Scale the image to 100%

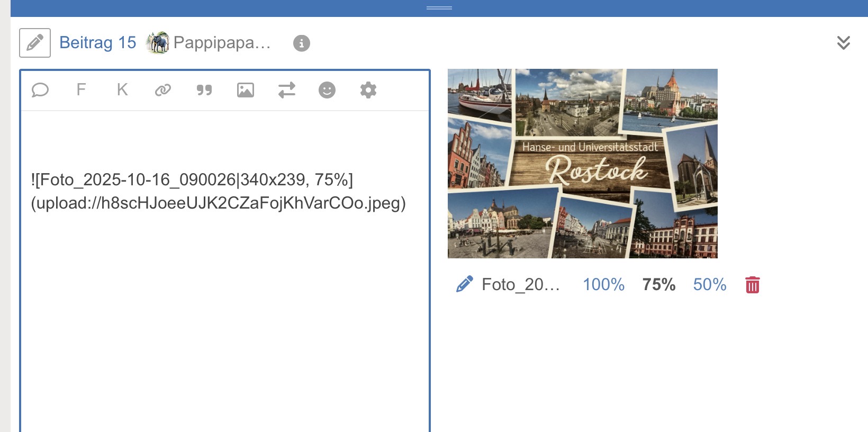603,285
